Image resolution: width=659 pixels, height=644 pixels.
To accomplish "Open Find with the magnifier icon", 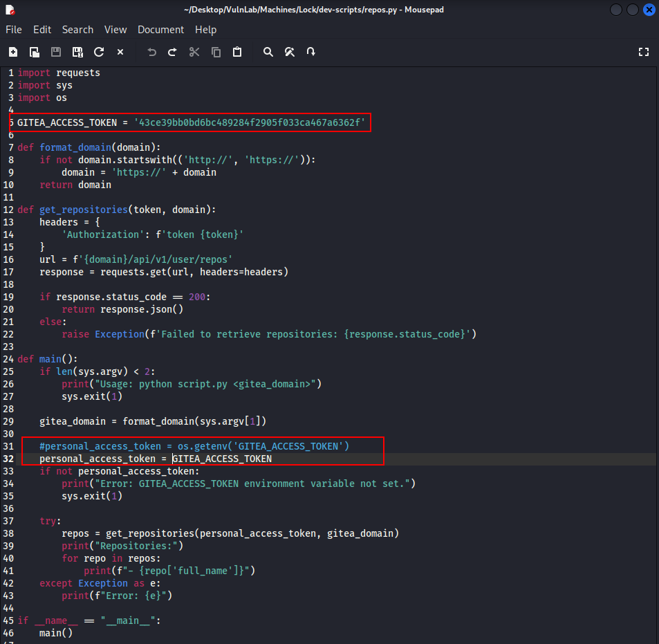I will point(268,52).
